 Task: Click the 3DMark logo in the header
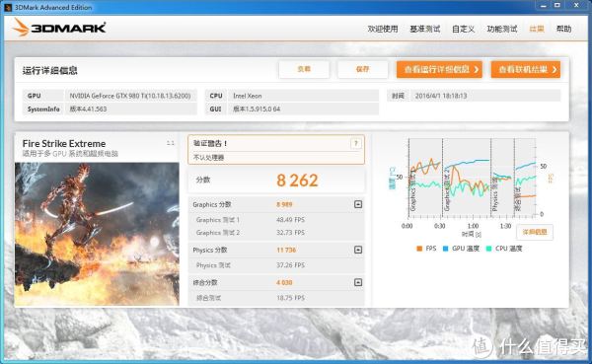(x=59, y=28)
